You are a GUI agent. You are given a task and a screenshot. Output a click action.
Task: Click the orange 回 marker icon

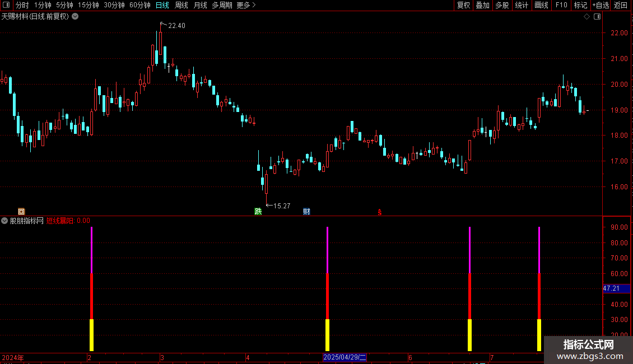pos(21,212)
